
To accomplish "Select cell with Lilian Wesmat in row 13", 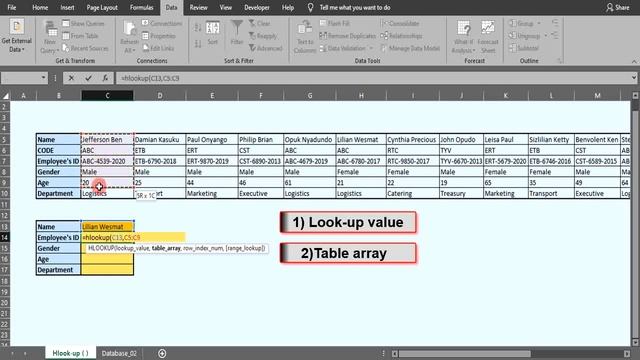I will (107, 227).
